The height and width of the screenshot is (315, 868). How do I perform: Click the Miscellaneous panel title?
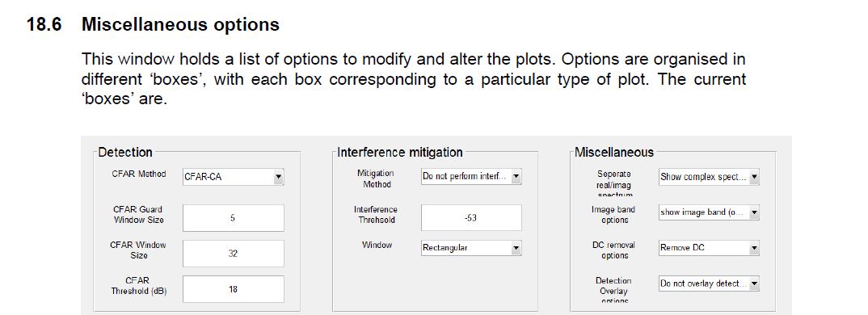pyautogui.click(x=614, y=152)
